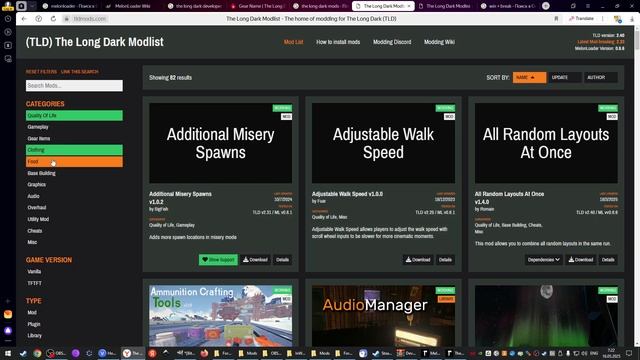Open the browser menu hamburger icon
Viewport: 640px width, 360px height.
588,6
